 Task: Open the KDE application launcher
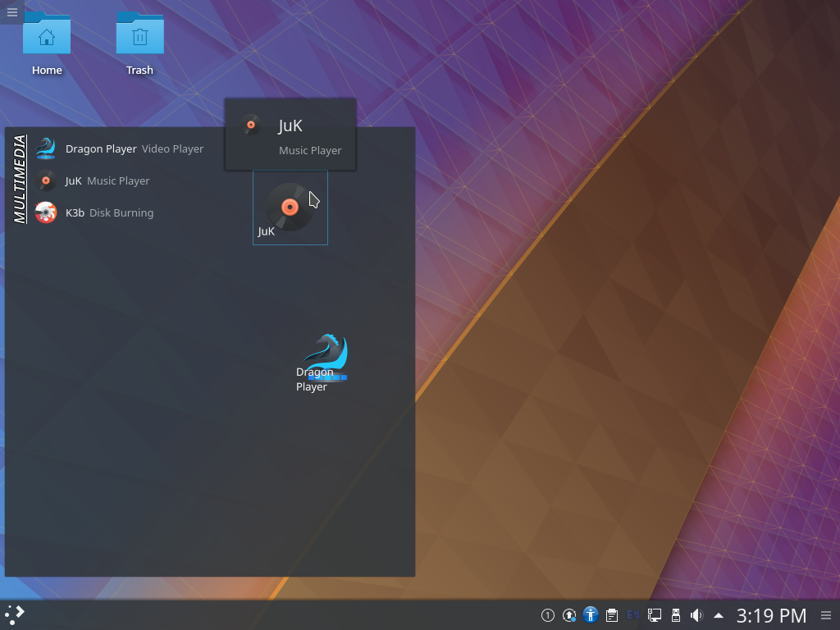(x=15, y=615)
